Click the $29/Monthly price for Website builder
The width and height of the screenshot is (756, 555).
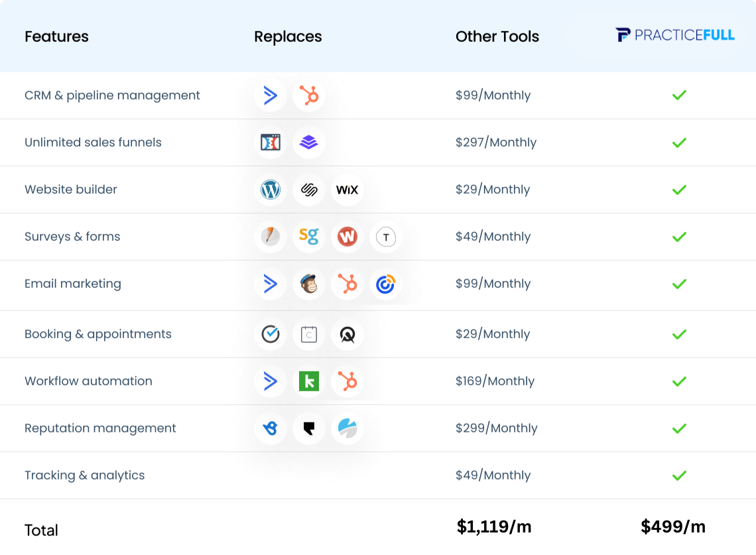492,190
